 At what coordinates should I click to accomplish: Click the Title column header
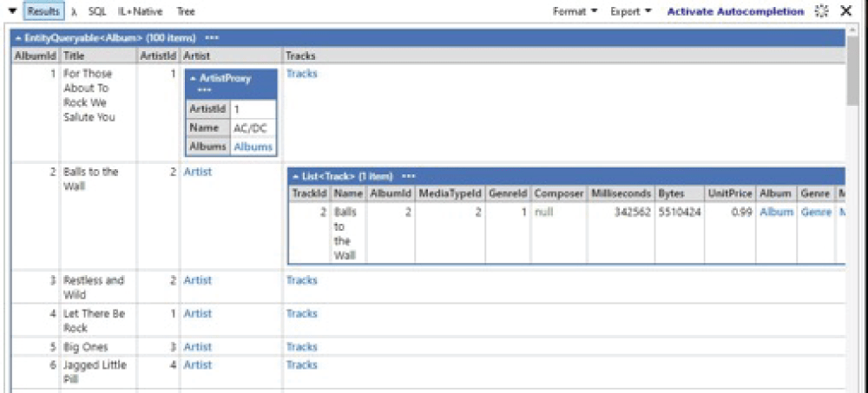point(99,56)
